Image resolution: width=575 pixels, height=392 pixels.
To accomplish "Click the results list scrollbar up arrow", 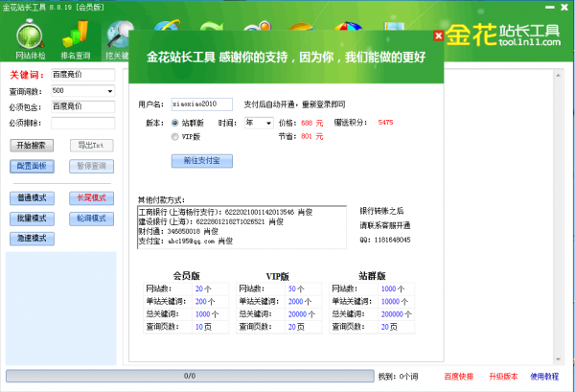I will point(558,75).
